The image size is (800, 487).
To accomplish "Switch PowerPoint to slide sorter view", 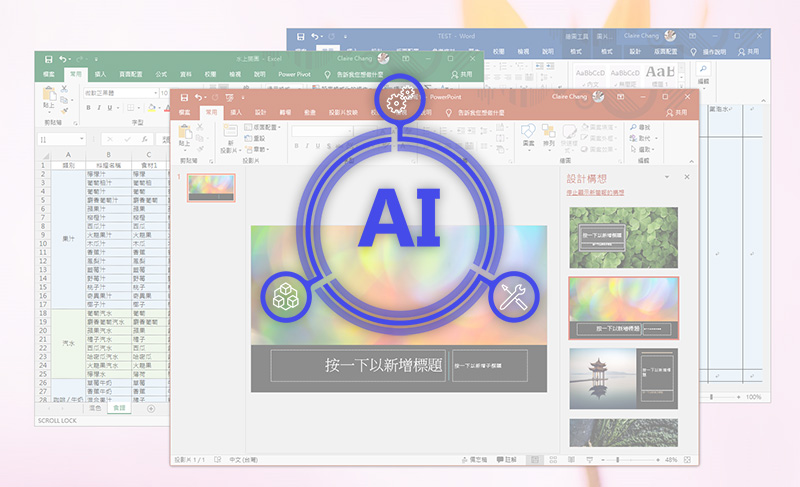I will pos(553,460).
